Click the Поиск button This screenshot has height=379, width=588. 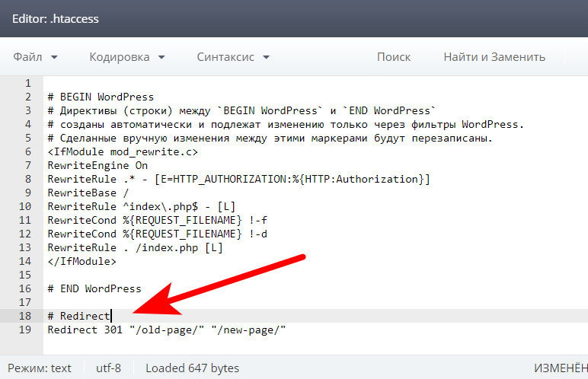click(393, 57)
